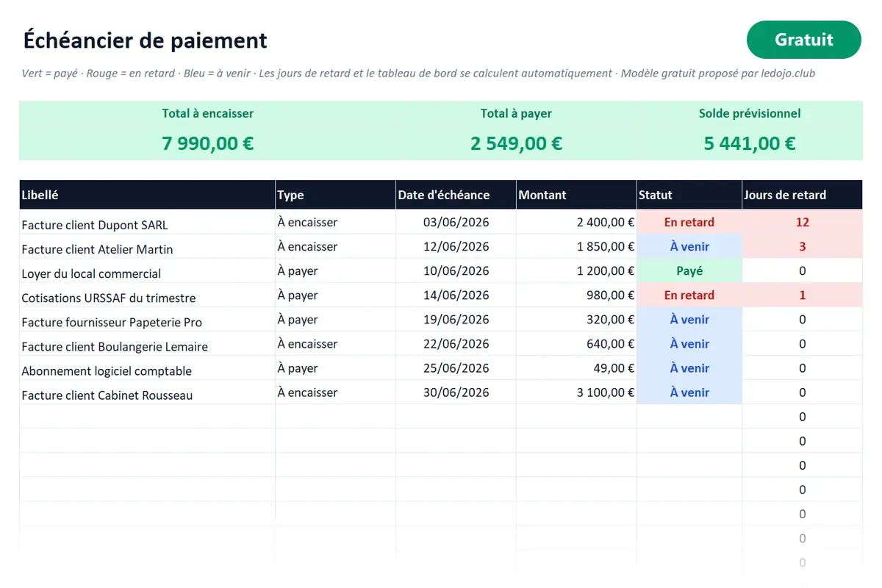This screenshot has height=588, width=882.
Task: Select the due date 25/06/2026 cell
Action: click(x=456, y=367)
